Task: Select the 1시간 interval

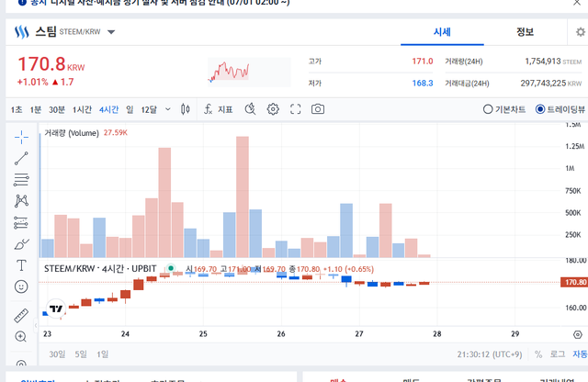Action: click(82, 109)
